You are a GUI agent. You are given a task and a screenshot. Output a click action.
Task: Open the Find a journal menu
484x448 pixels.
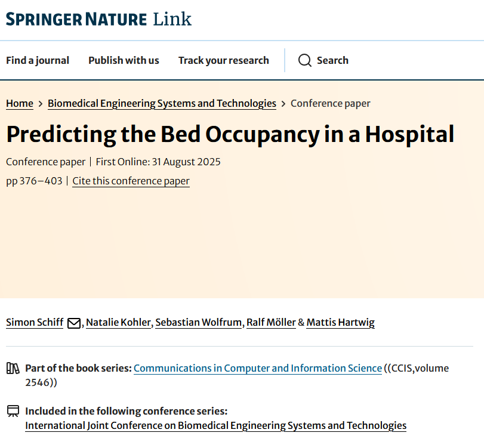coord(38,60)
